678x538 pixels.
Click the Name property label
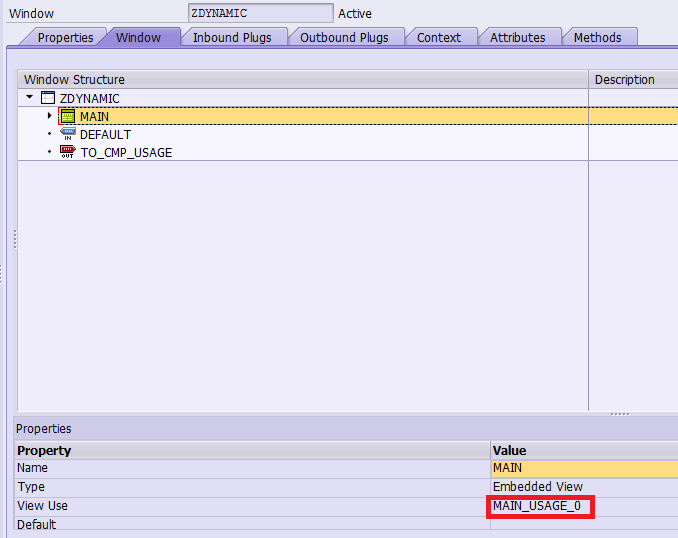pyautogui.click(x=32, y=468)
